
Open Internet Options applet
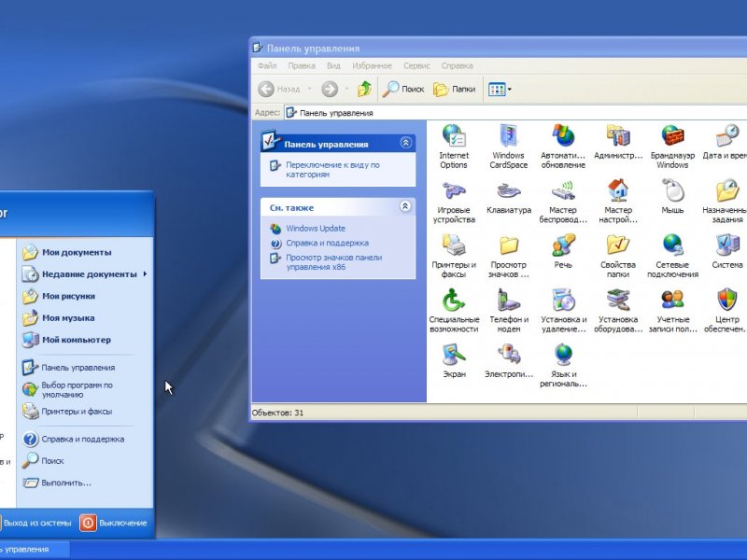click(x=454, y=147)
